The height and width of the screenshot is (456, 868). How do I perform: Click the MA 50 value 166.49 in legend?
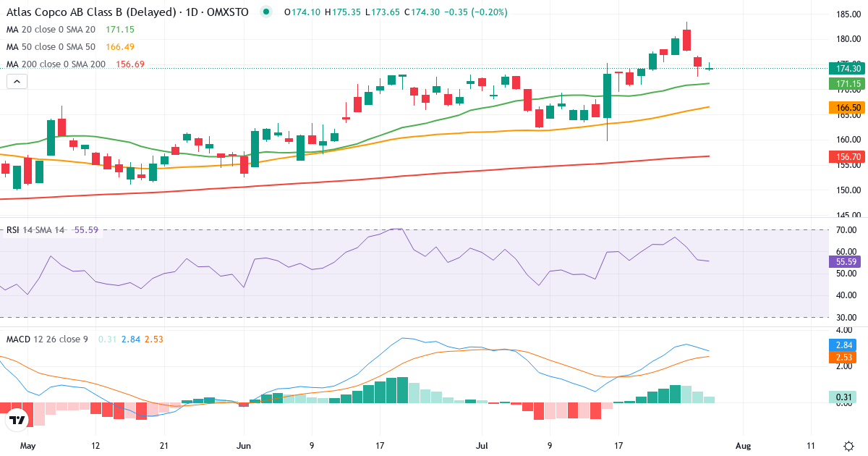(x=119, y=47)
